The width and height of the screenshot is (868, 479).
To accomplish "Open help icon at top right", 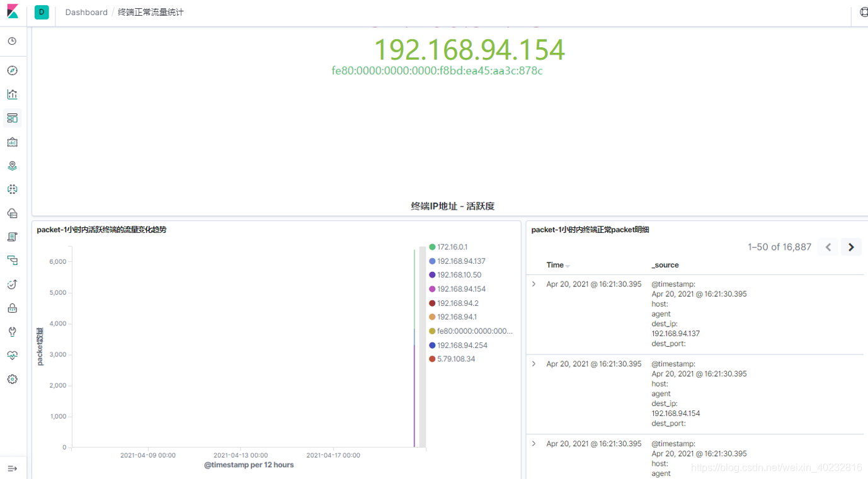I will coord(864,12).
